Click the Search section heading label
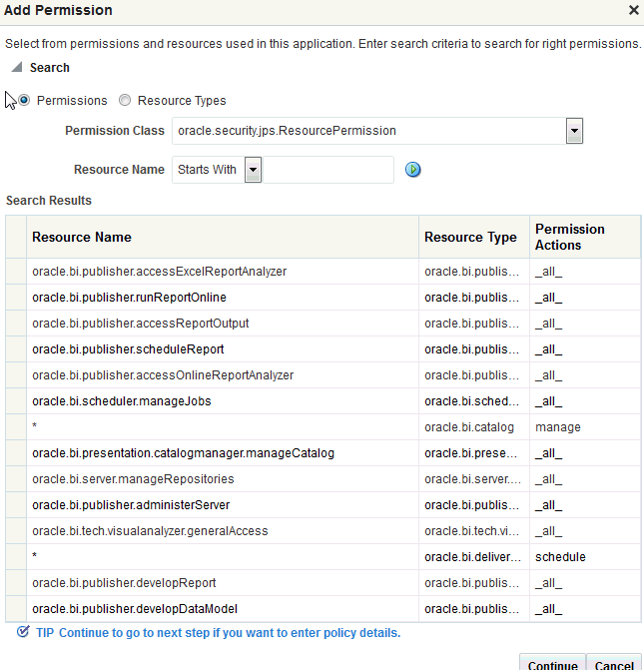 tap(50, 68)
